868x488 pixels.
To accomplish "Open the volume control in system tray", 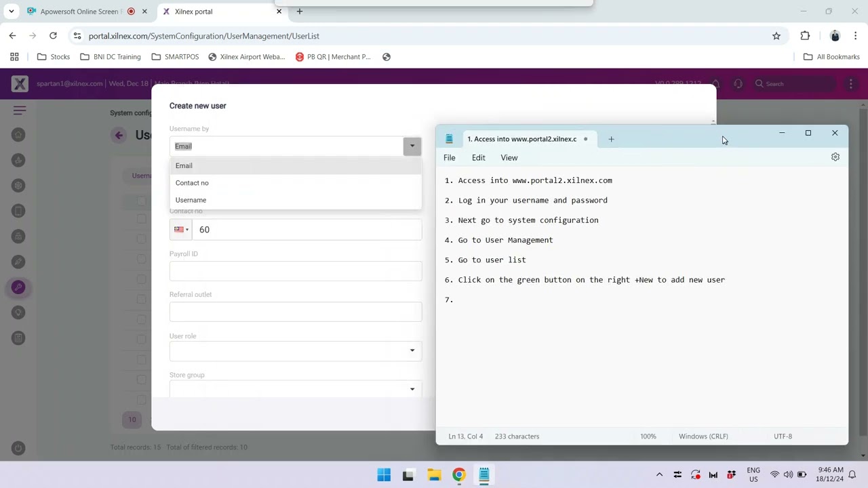I will click(788, 475).
